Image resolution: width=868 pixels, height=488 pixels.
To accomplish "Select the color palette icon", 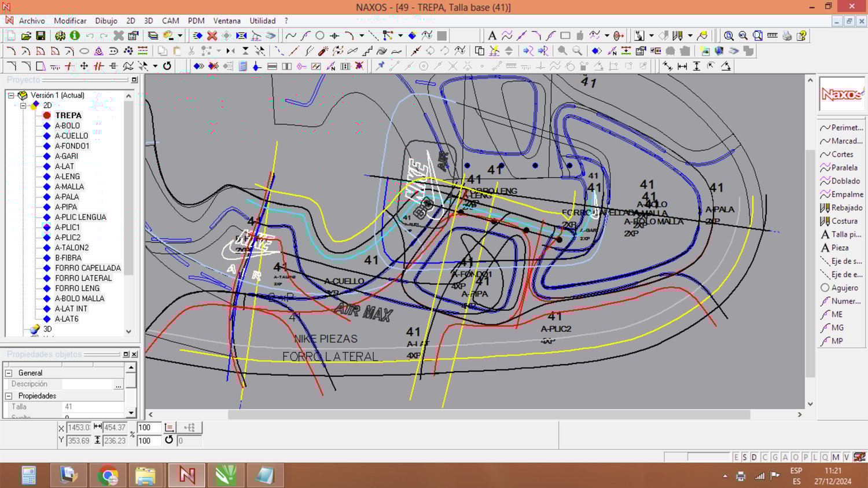I will pyautogui.click(x=168, y=36).
